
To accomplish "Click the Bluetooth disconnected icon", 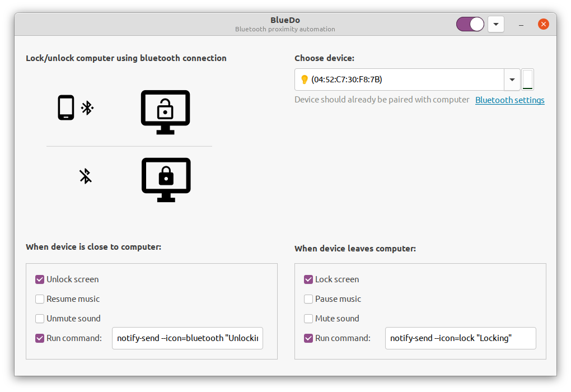I will click(x=86, y=176).
